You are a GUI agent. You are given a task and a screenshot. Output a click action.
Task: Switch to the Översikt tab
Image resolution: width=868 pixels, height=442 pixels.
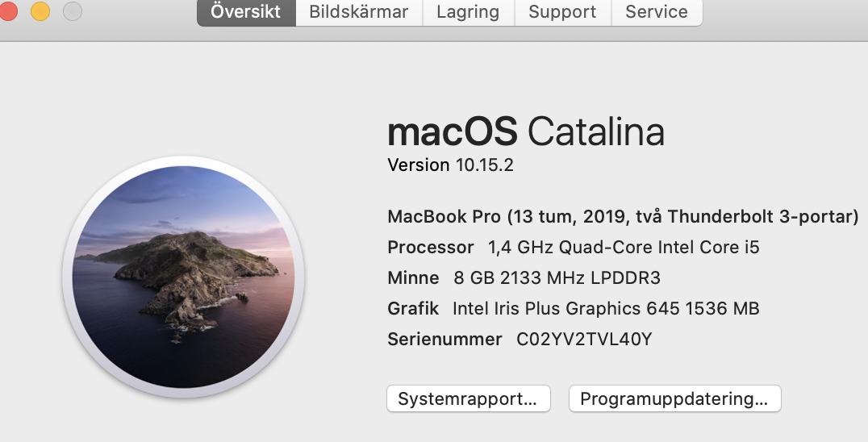(246, 12)
